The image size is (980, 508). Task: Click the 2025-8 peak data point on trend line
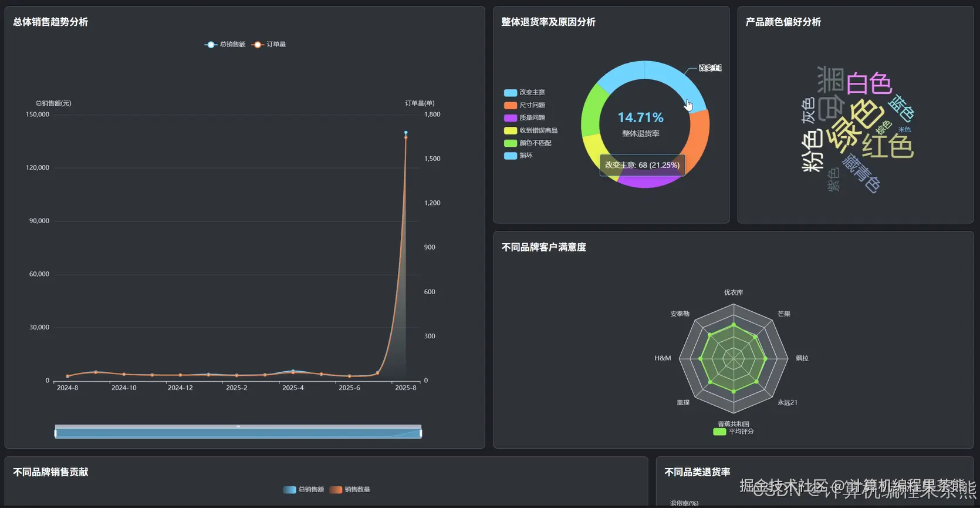pos(405,133)
